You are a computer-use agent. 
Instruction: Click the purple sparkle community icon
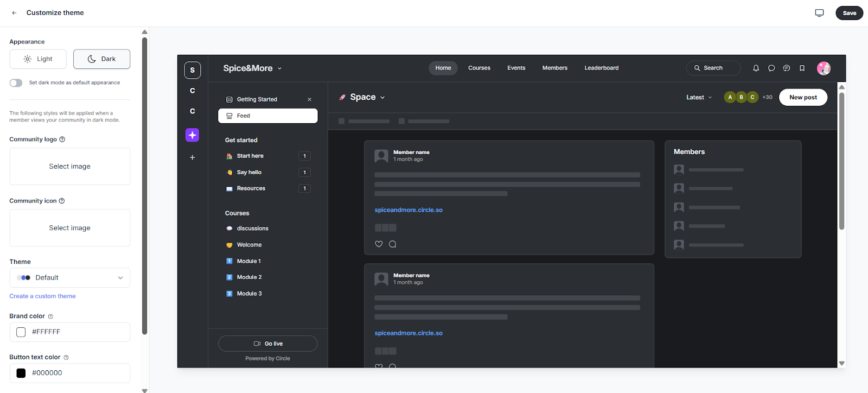tap(193, 135)
